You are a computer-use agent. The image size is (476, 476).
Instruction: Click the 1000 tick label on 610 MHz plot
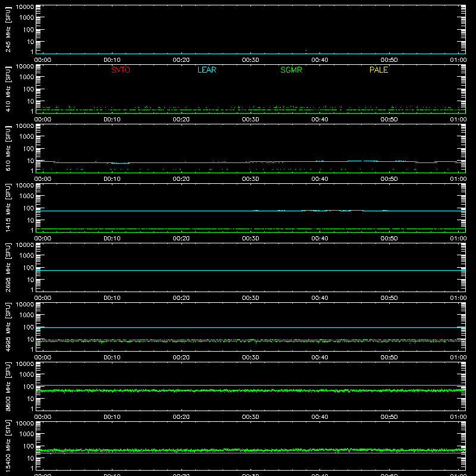pos(27,136)
